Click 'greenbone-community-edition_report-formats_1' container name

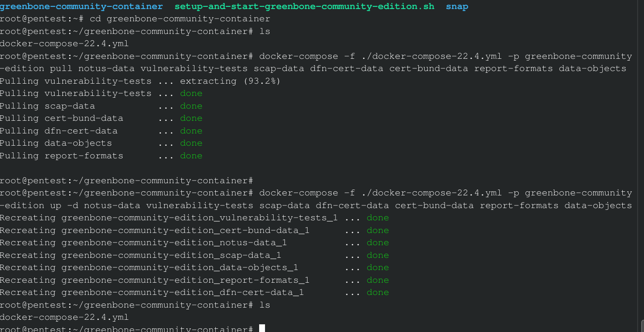click(185, 280)
